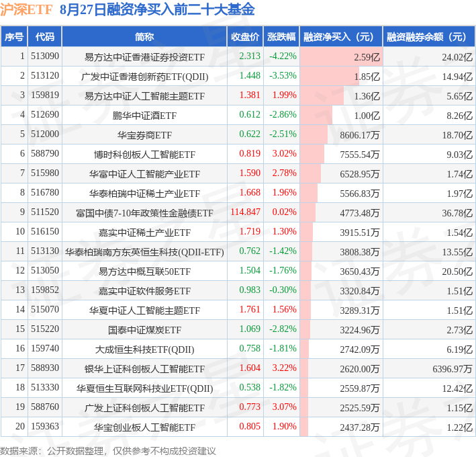Select 富国中债7-10年政策性金融债ETF name

pos(144,212)
